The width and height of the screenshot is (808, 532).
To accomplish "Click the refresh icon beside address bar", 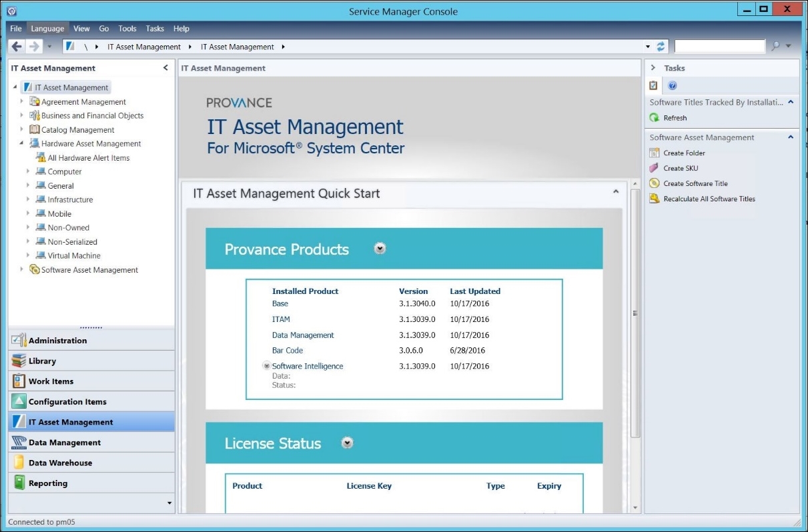I will pos(661,47).
